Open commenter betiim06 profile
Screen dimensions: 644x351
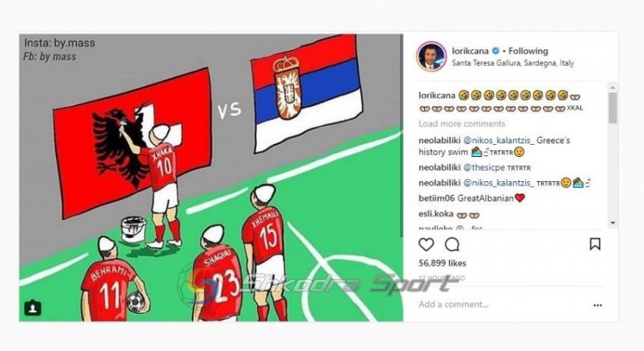436,199
